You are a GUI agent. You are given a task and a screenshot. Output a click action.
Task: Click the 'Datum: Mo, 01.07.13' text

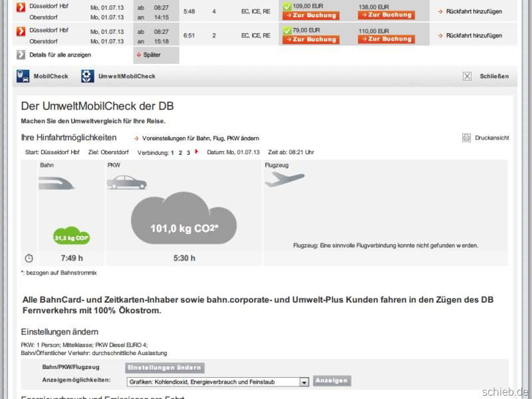(x=233, y=152)
